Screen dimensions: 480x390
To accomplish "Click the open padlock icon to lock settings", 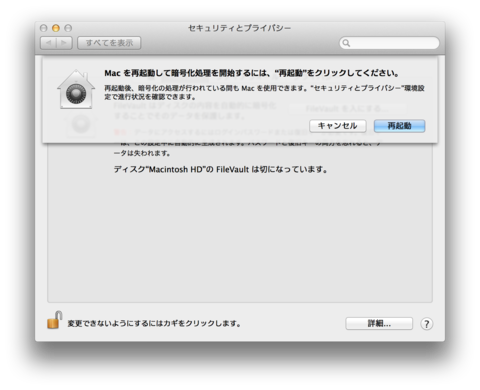I will click(55, 320).
